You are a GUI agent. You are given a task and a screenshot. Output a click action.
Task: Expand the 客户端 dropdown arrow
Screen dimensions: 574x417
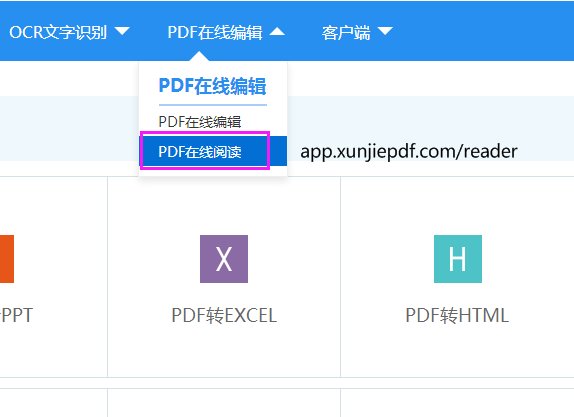[385, 31]
